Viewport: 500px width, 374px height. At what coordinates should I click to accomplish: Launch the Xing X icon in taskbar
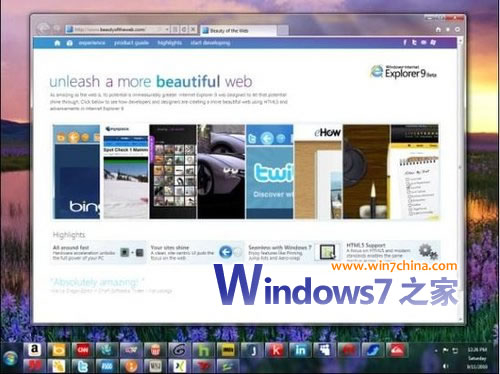(x=180, y=366)
